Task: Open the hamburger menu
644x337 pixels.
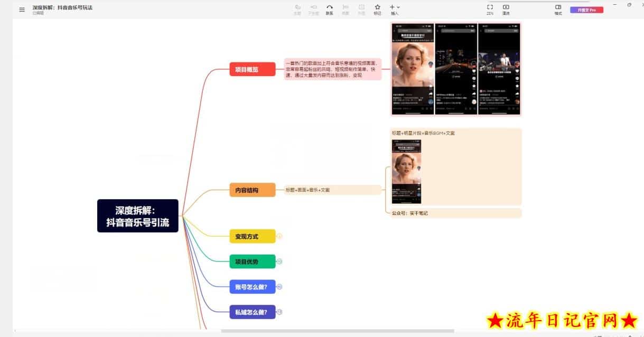Action: (x=22, y=10)
